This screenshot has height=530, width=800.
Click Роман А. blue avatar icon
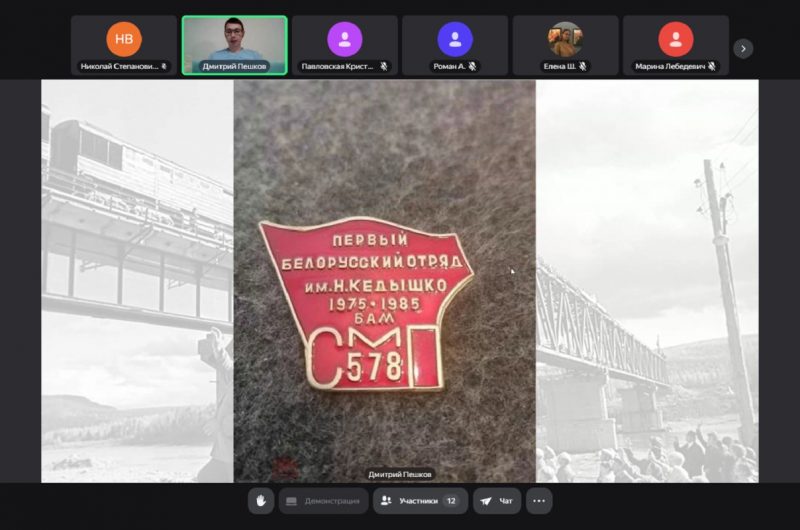click(455, 39)
